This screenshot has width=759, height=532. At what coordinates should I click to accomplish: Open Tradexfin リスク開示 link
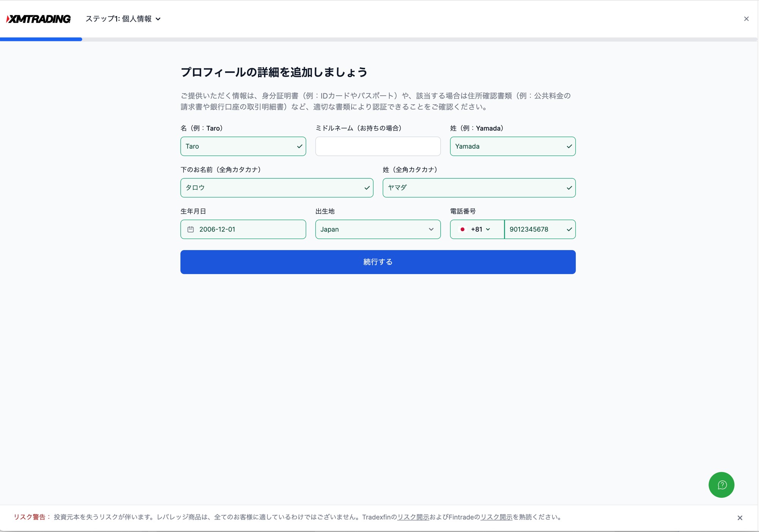tap(413, 517)
